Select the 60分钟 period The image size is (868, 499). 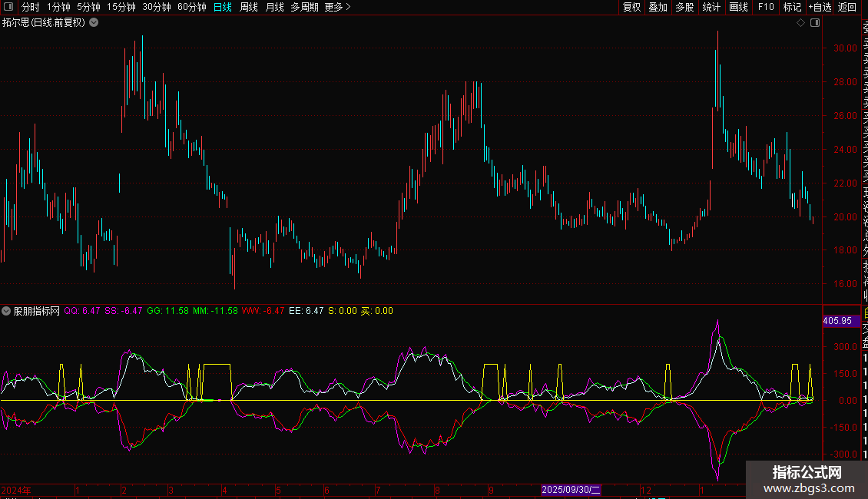tap(191, 7)
